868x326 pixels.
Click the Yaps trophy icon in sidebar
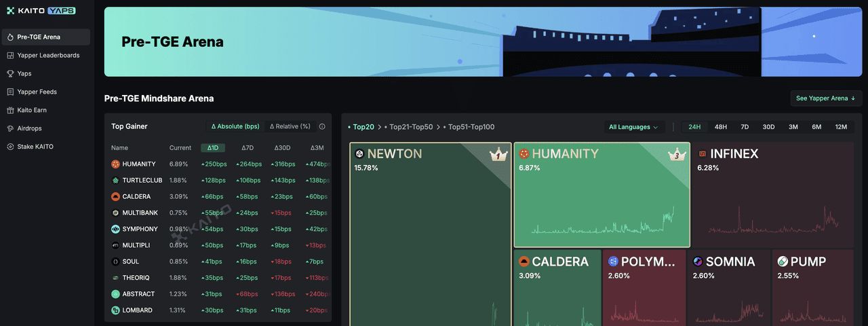pyautogui.click(x=10, y=73)
